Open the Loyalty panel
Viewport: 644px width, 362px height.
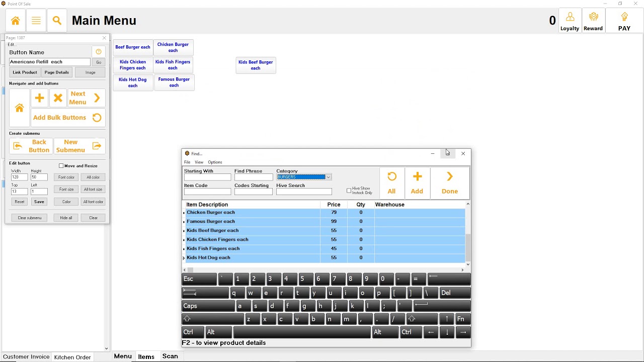pos(570,22)
